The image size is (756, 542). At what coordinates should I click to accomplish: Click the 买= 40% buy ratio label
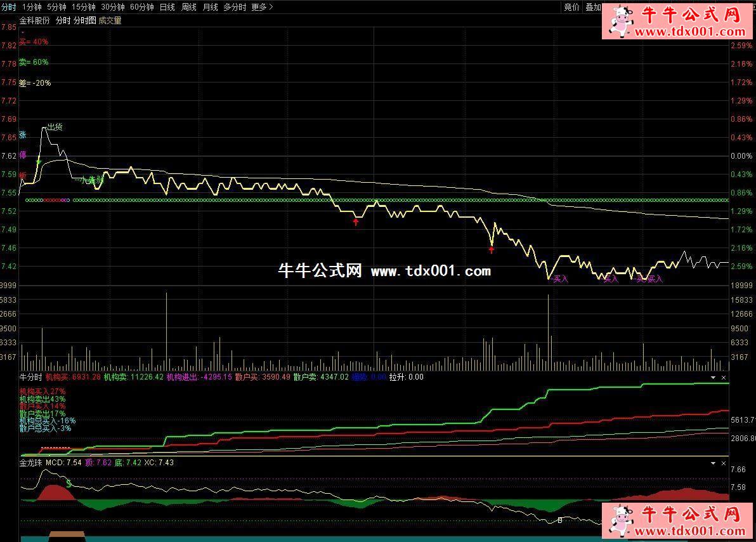34,42
